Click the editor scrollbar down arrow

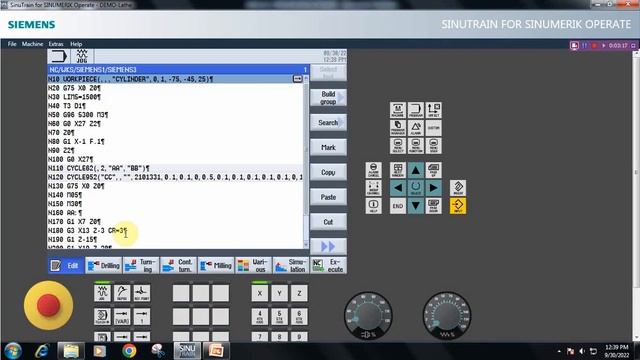pos(306,245)
